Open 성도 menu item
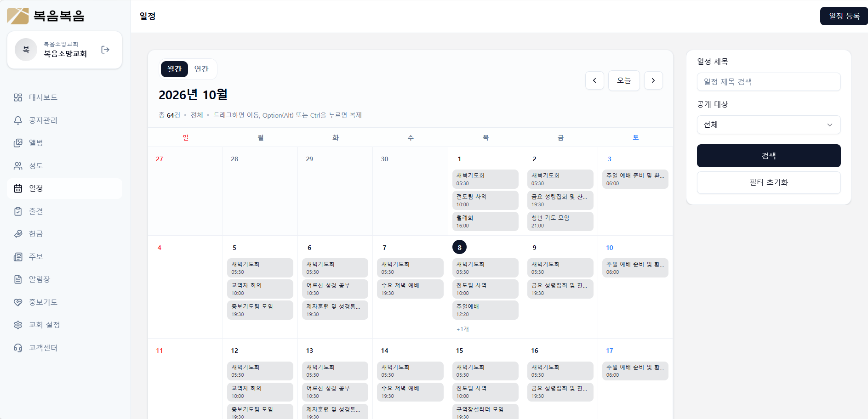 pyautogui.click(x=64, y=166)
